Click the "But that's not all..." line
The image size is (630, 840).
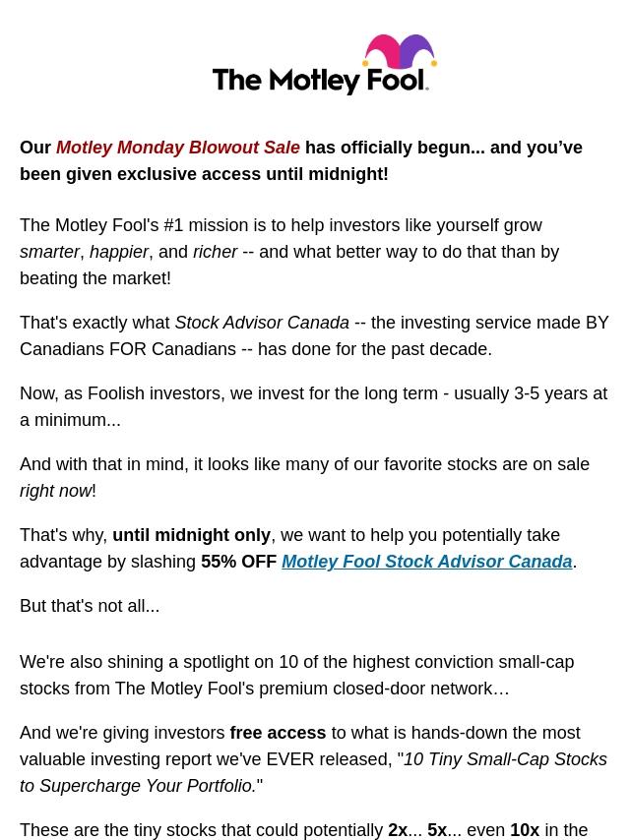(90, 606)
